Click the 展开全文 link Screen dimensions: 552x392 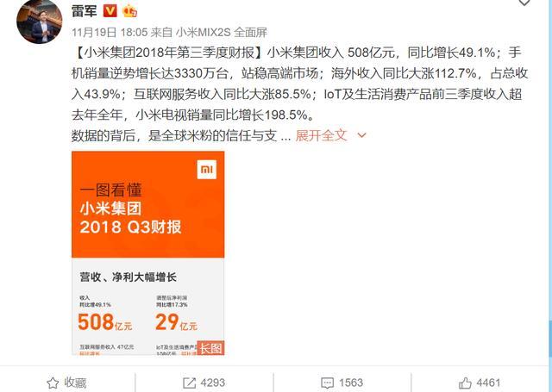pos(321,135)
